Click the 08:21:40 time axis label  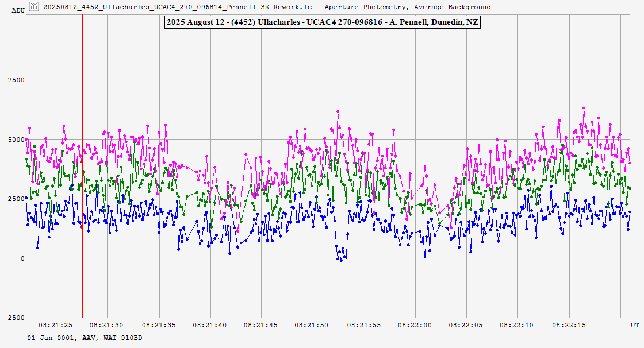210,325
